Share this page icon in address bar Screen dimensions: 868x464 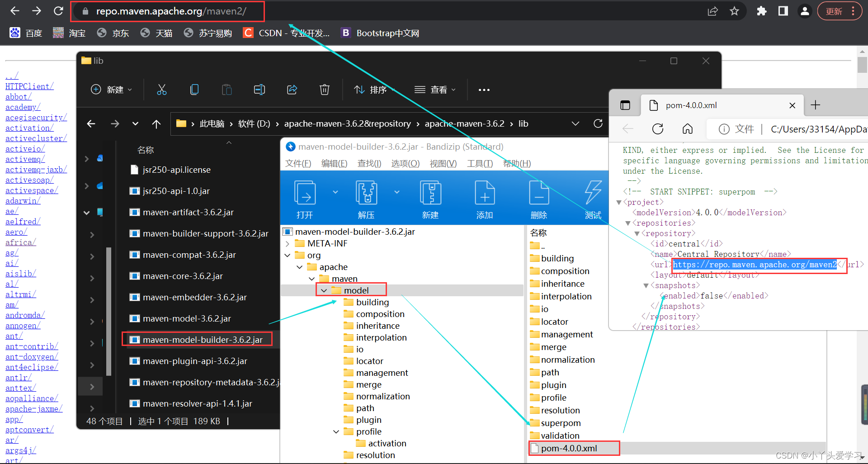tap(712, 11)
